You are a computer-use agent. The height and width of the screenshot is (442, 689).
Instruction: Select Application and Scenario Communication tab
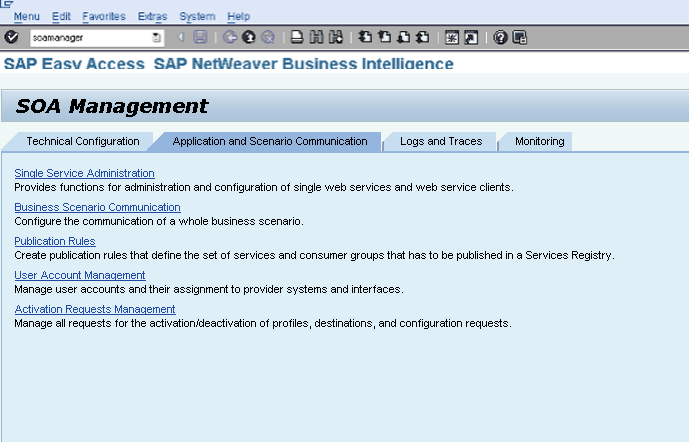coord(270,141)
